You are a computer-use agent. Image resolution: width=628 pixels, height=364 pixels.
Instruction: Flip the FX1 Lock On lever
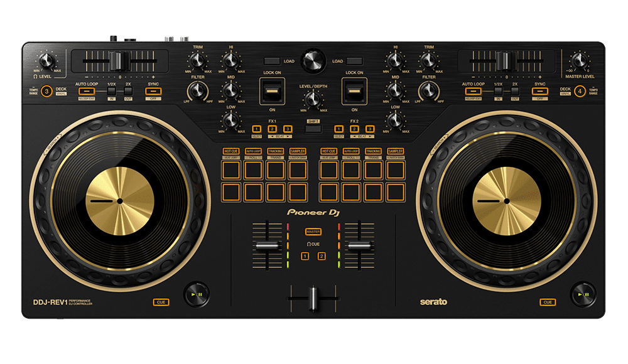click(x=272, y=92)
